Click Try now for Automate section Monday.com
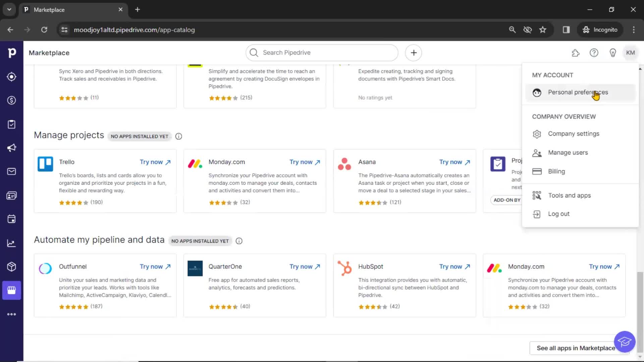This screenshot has width=644, height=362. (604, 266)
